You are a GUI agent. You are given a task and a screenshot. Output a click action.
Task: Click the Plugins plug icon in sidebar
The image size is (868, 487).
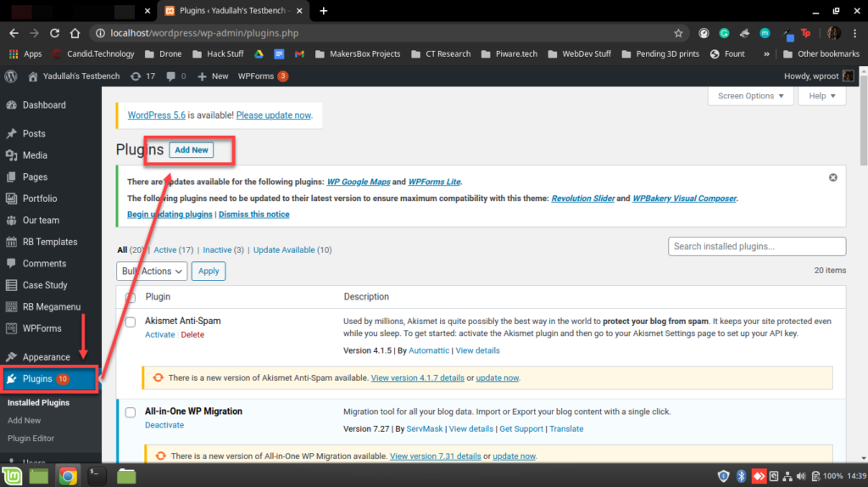11,379
